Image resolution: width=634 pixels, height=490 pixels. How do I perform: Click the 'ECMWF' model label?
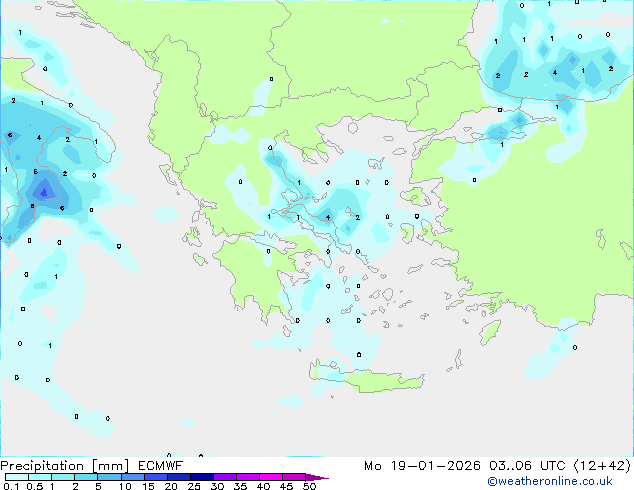coord(161,466)
